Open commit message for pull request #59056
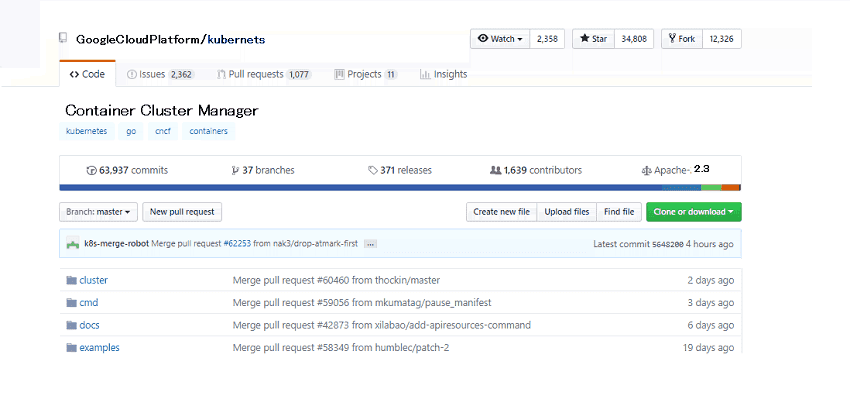The height and width of the screenshot is (413, 850). 362,302
